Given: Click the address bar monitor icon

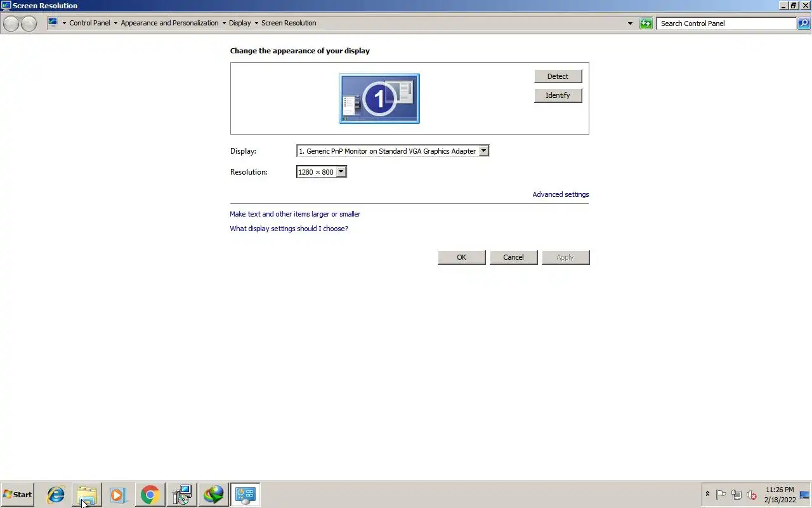Looking at the screenshot, I should 53,23.
